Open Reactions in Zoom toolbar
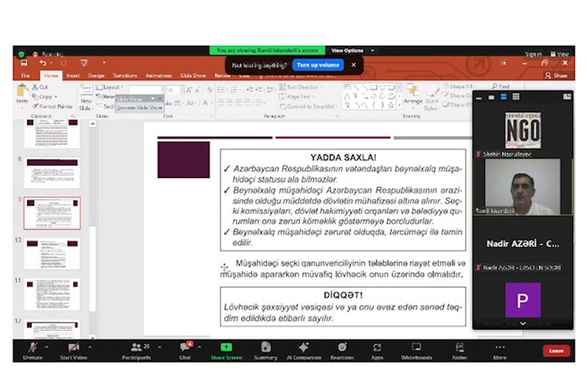588x387 pixels. tap(342, 351)
